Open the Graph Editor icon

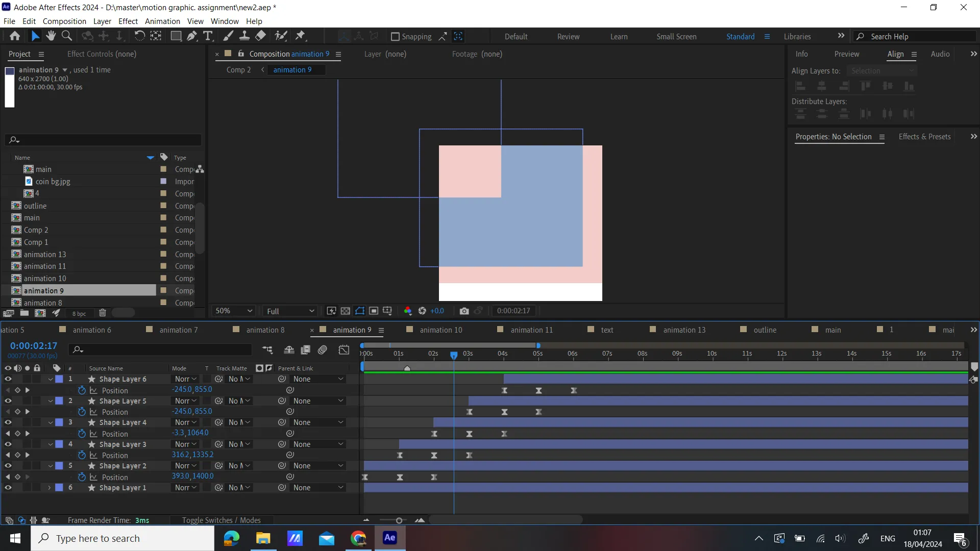pyautogui.click(x=344, y=349)
